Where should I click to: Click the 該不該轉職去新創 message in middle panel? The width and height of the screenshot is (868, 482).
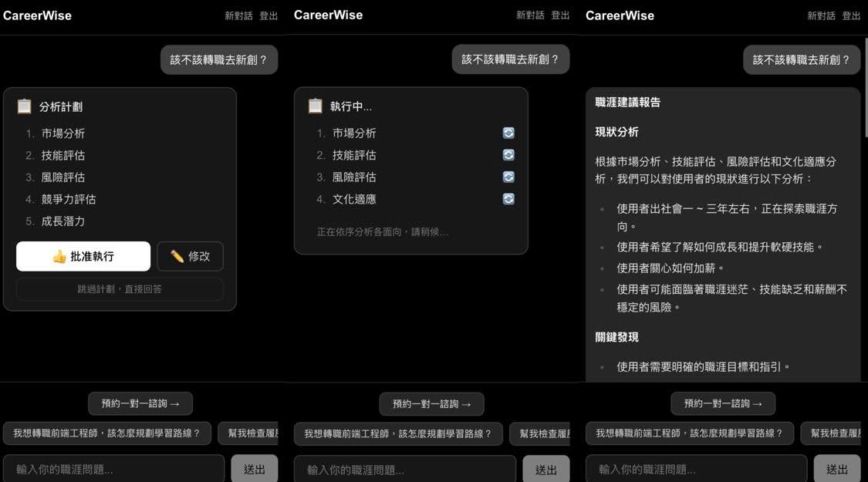tap(511, 59)
